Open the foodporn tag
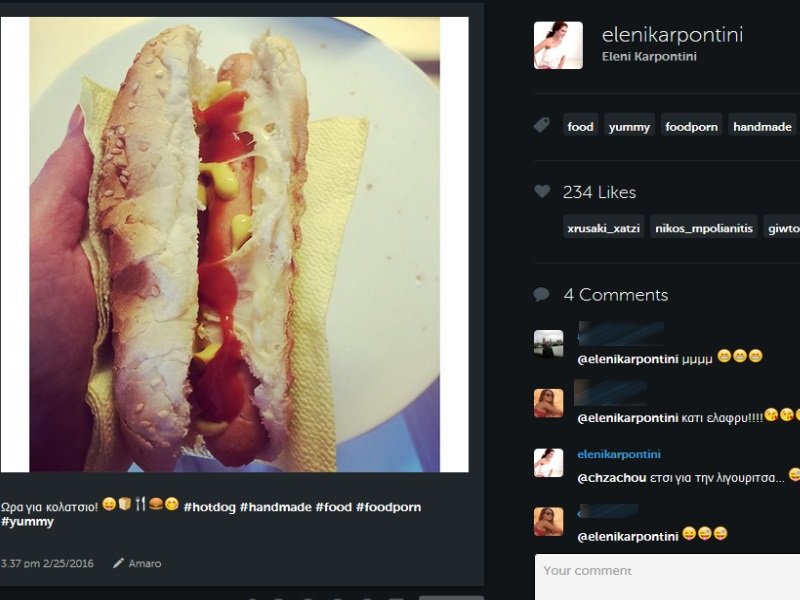This screenshot has height=600, width=800. [x=691, y=127]
